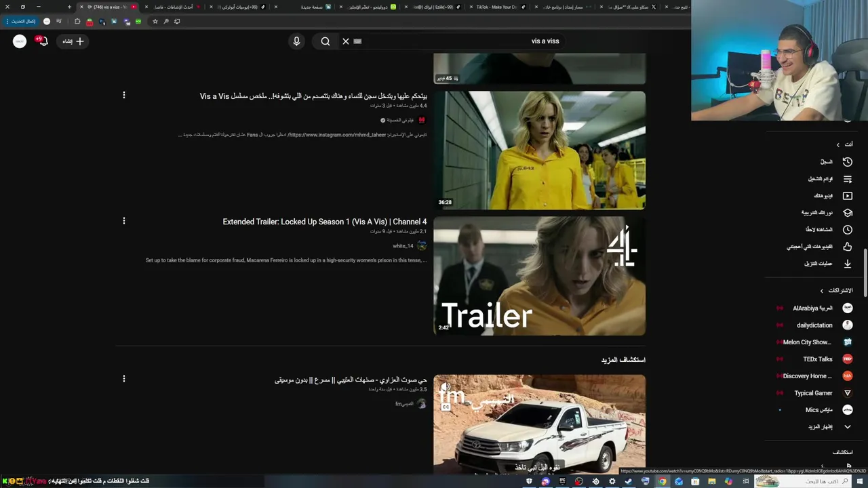Open the Al-Otaibi songs (صنهات العتيبي) video title
Screen dimensions: 868x488
pos(351,380)
